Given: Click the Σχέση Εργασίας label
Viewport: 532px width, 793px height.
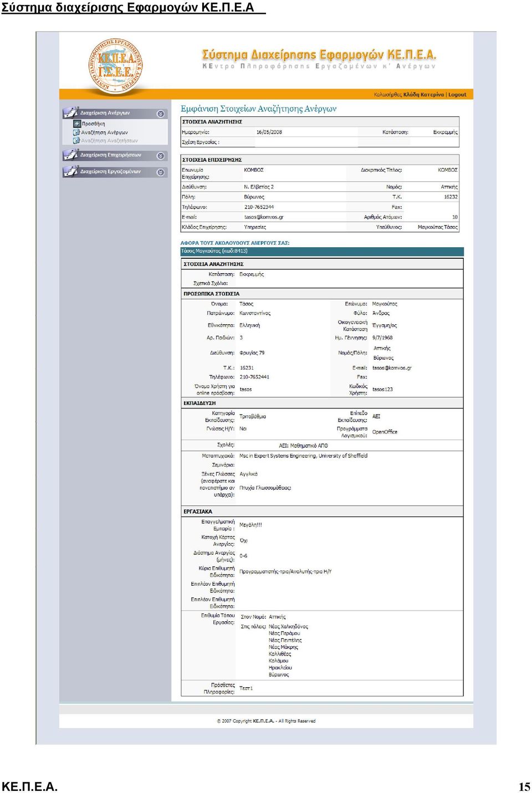Looking at the screenshot, I should [x=201, y=142].
